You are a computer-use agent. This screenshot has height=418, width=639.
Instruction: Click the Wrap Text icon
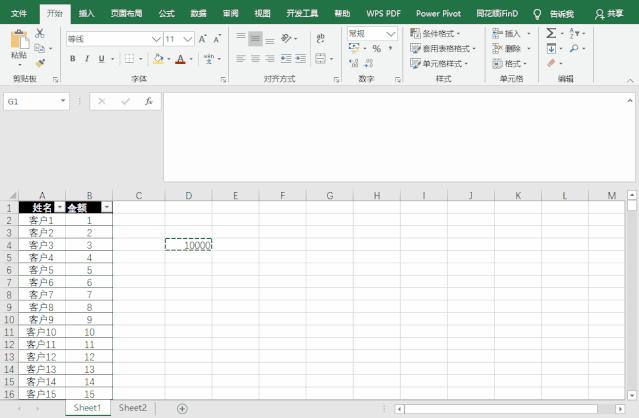coord(320,38)
